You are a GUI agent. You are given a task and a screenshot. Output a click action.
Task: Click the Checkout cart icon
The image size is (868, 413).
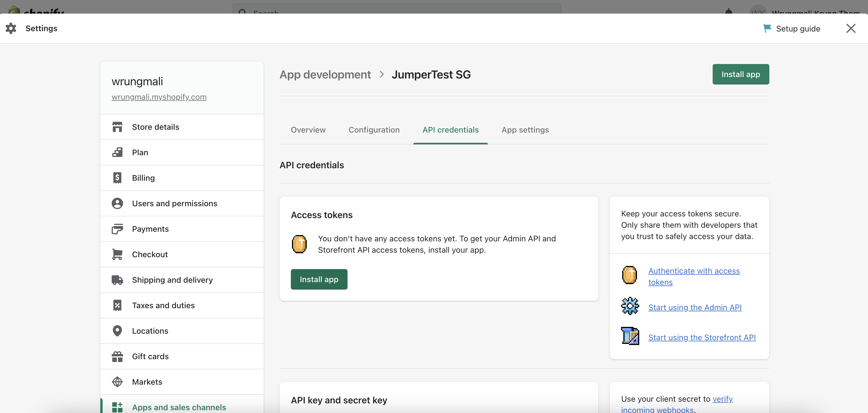click(117, 254)
